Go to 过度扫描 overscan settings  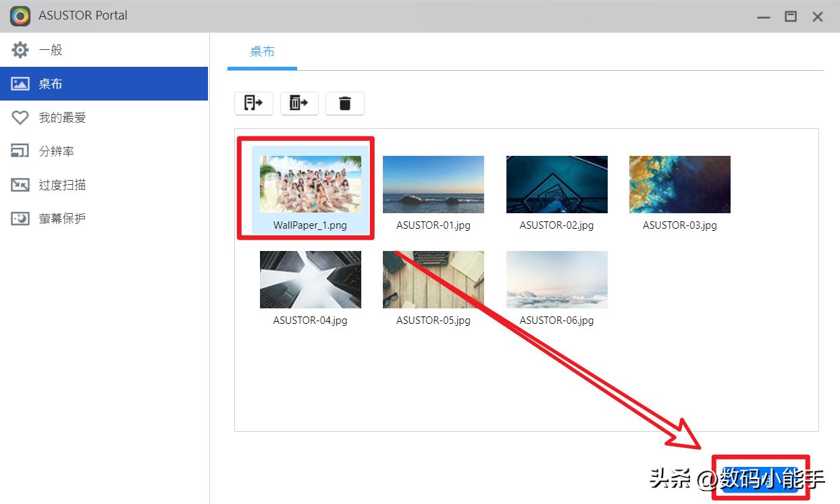tap(61, 185)
